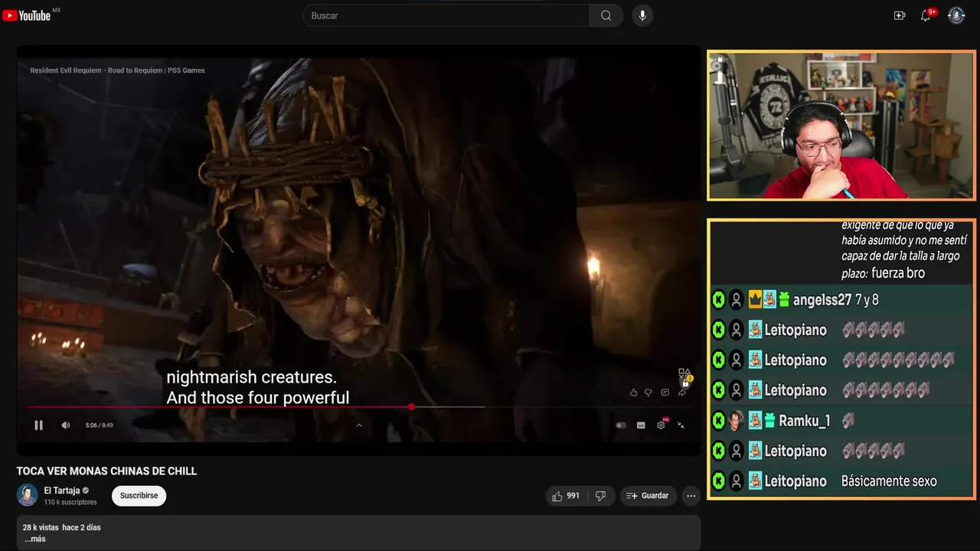Viewport: 980px width, 551px height.
Task: Open the player settings gear
Action: (x=661, y=425)
